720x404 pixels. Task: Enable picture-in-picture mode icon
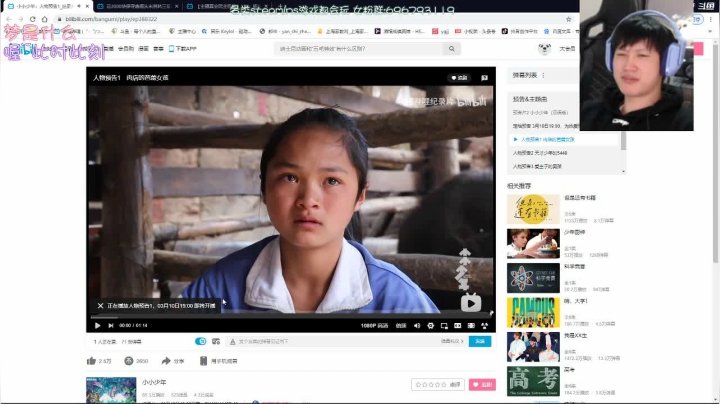444,325
